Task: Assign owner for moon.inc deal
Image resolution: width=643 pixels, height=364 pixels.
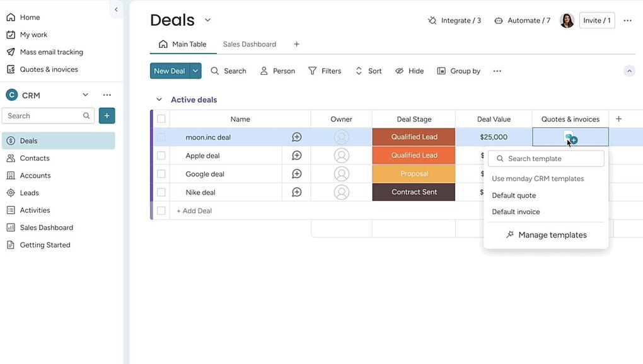Action: [x=341, y=137]
